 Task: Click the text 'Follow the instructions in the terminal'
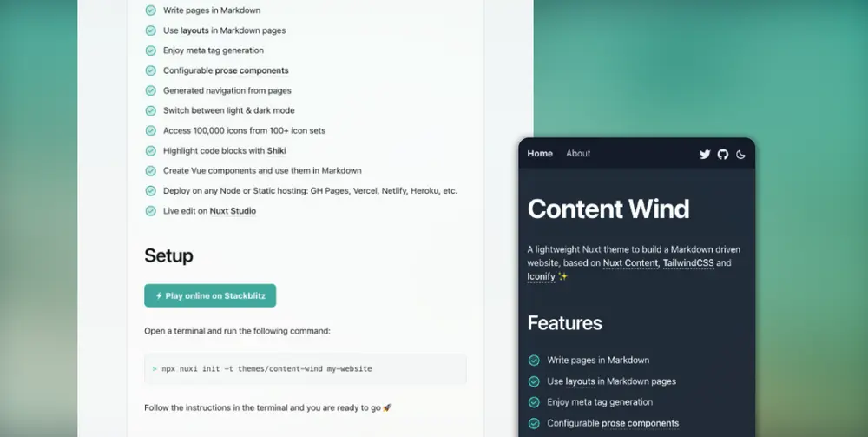pos(216,407)
